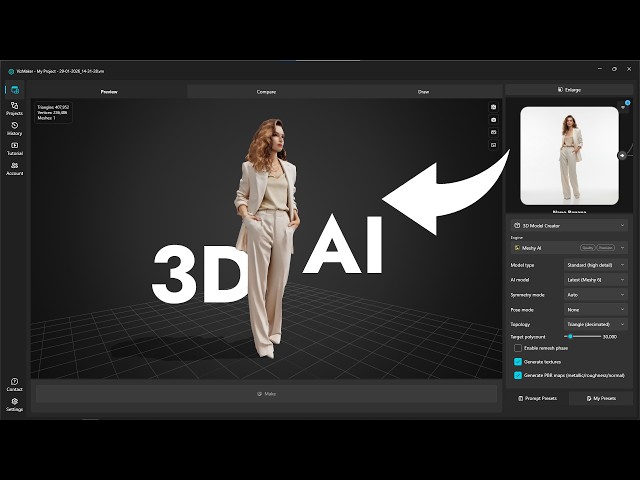
Task: Open Settings from the sidebar
Action: [14, 404]
